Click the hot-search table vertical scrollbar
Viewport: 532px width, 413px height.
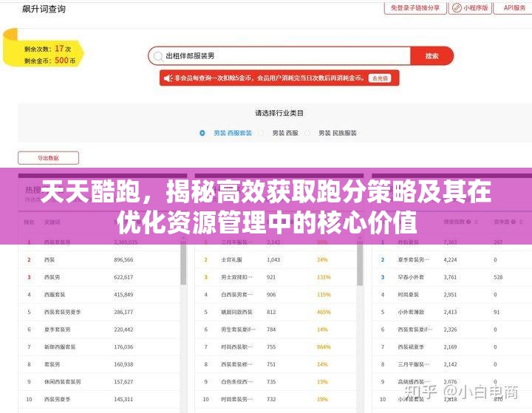click(183, 264)
